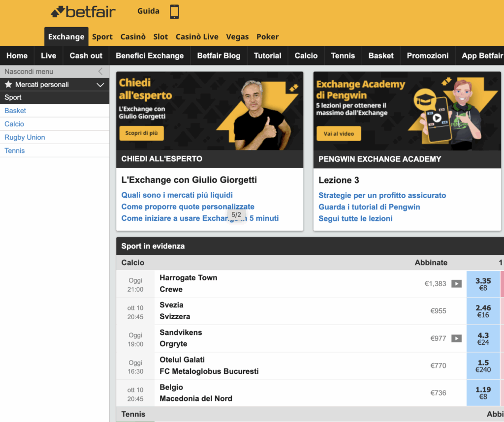Switch to the Casinò Live tab
The image size is (504, 422).
(197, 37)
